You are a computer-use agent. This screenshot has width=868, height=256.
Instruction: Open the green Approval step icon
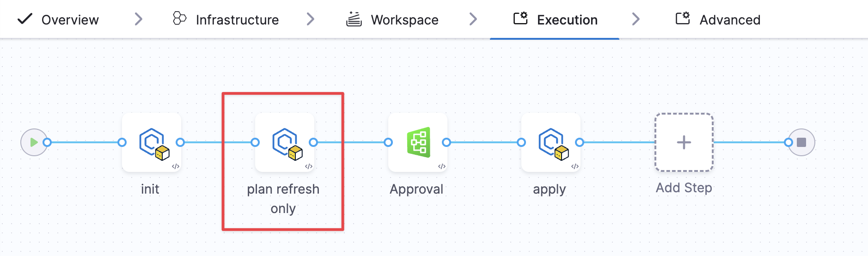418,142
